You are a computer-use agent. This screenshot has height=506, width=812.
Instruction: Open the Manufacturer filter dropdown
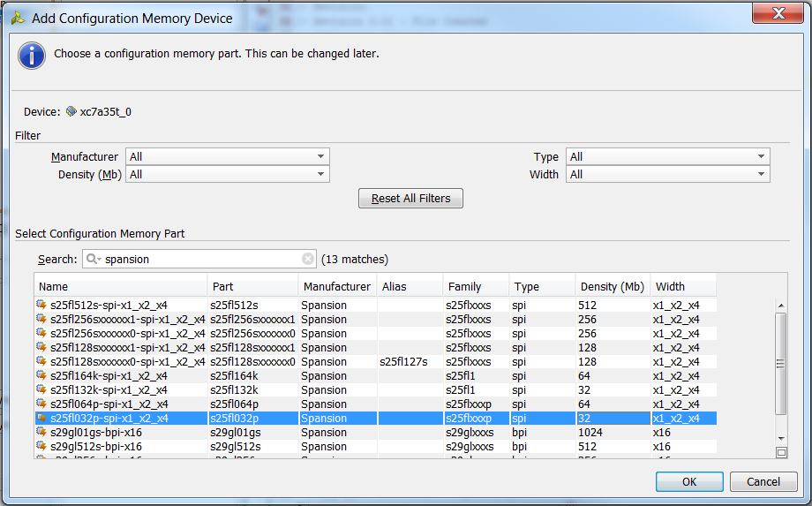point(228,156)
